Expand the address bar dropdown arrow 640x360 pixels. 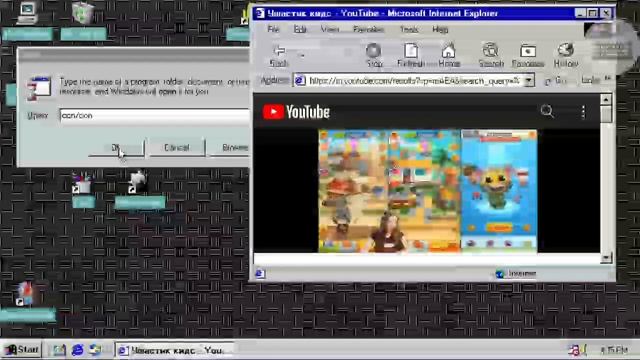click(529, 80)
